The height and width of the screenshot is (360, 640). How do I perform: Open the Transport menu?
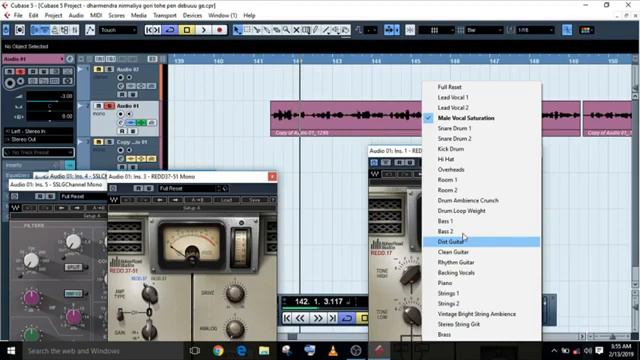(x=165, y=16)
